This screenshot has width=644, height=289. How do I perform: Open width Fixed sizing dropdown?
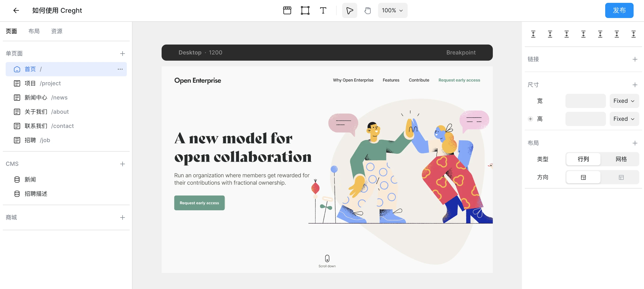click(x=624, y=101)
